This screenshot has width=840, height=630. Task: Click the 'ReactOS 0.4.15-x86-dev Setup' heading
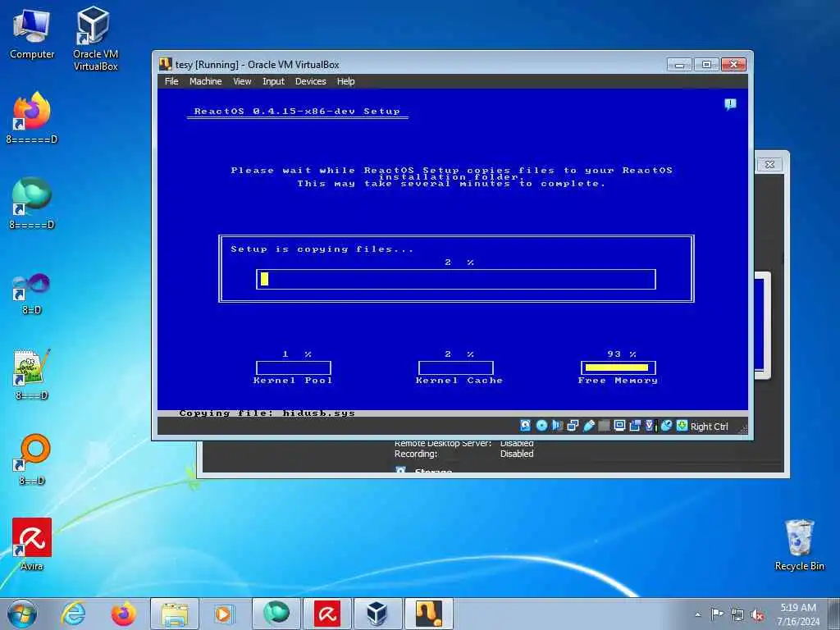(297, 112)
